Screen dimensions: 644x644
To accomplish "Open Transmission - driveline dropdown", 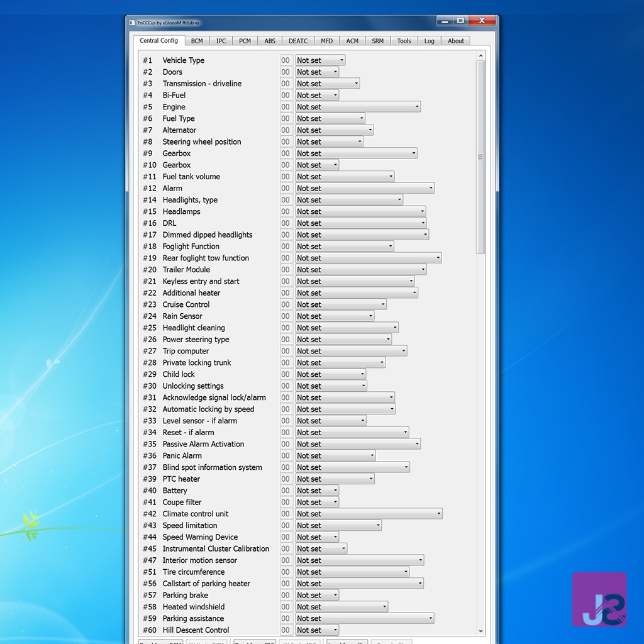I will point(328,84).
